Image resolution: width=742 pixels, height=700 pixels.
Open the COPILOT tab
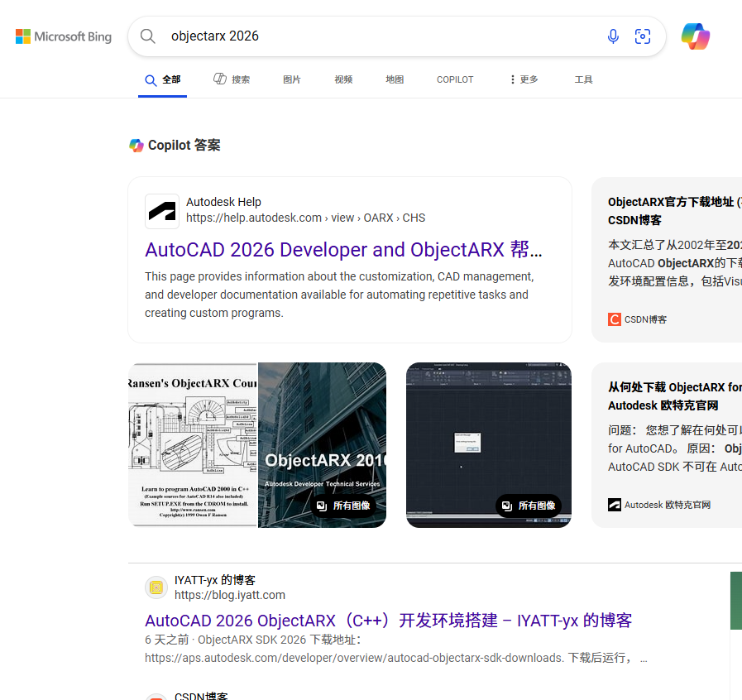click(455, 79)
